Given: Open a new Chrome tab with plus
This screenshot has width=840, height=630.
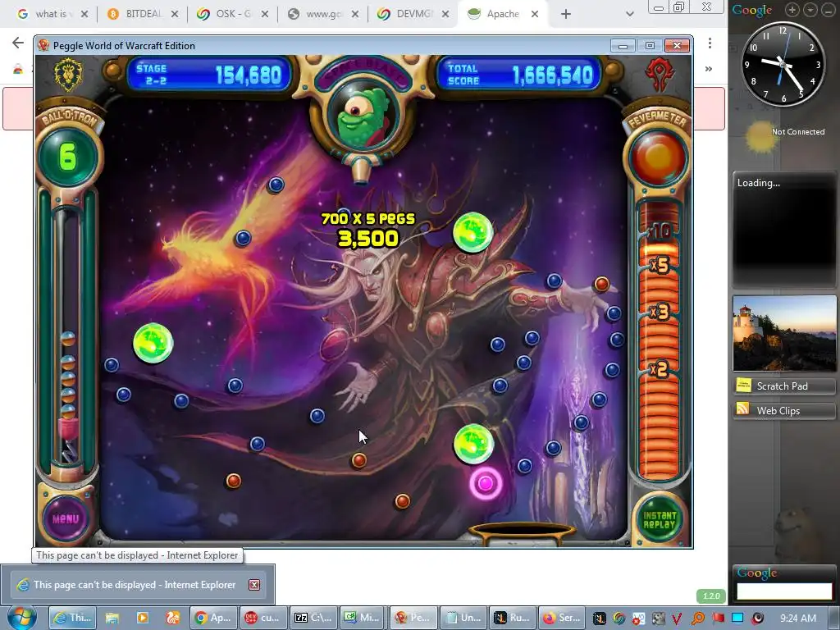Looking at the screenshot, I should [566, 15].
